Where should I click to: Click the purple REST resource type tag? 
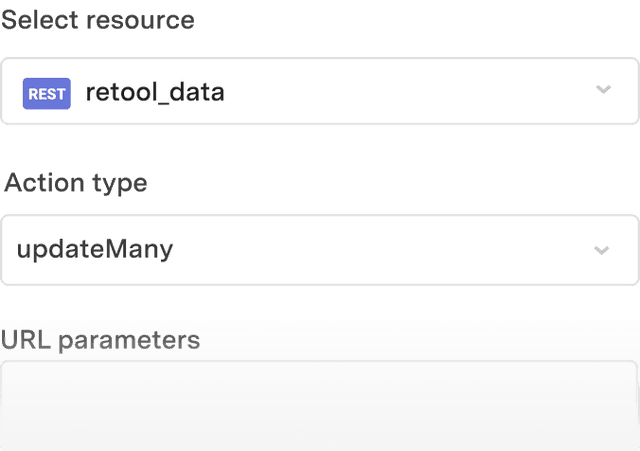[47, 94]
